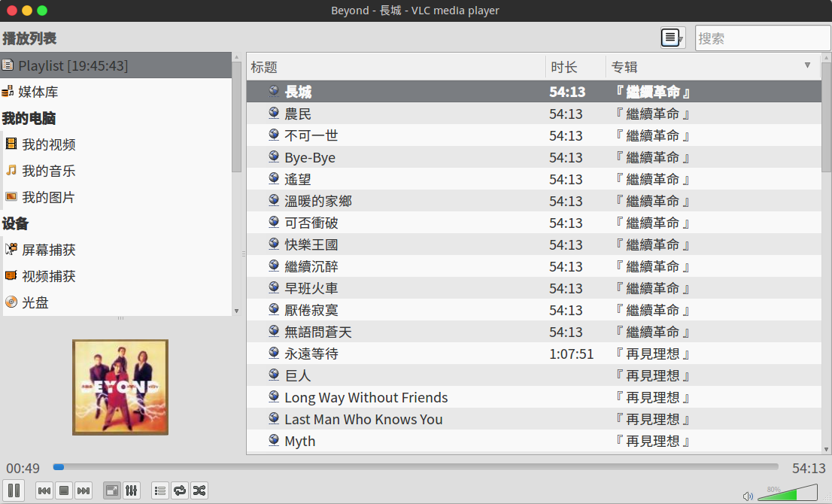The height and width of the screenshot is (504, 832).
Task: Click the speaker icon to mute audio
Action: click(748, 496)
